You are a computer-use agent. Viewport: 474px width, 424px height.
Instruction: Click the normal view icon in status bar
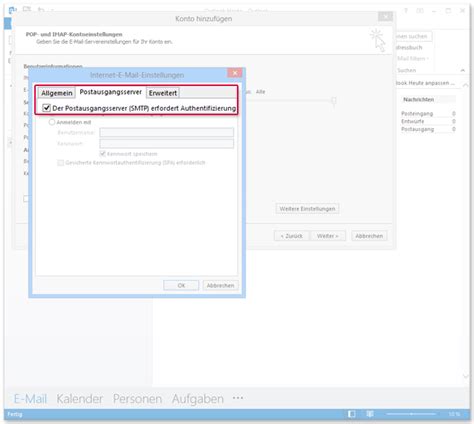click(351, 414)
